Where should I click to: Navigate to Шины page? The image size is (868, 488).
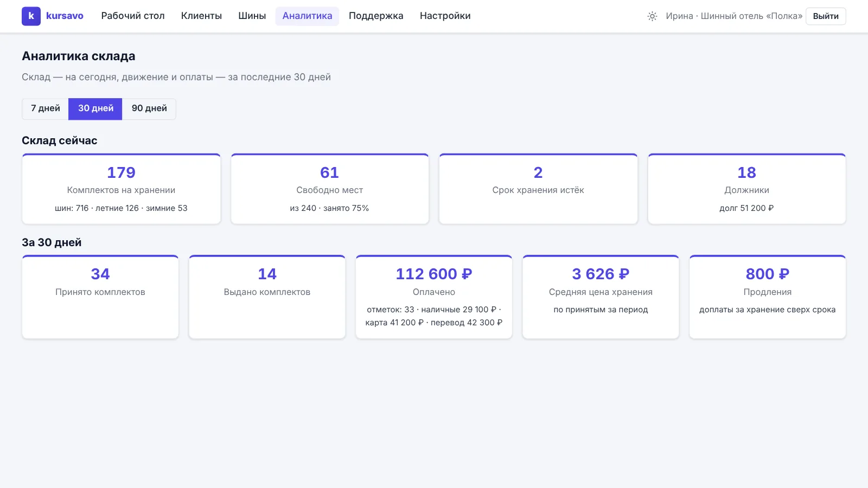point(252,16)
